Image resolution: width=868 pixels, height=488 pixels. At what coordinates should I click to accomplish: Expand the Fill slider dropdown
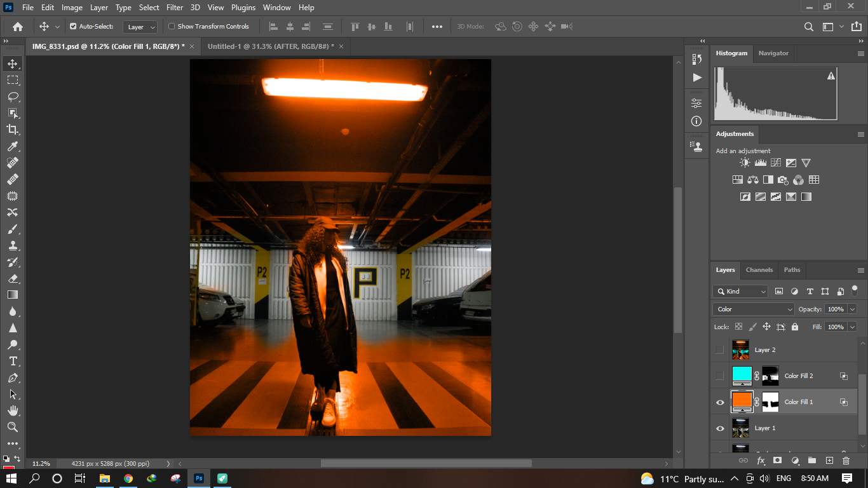(x=852, y=327)
